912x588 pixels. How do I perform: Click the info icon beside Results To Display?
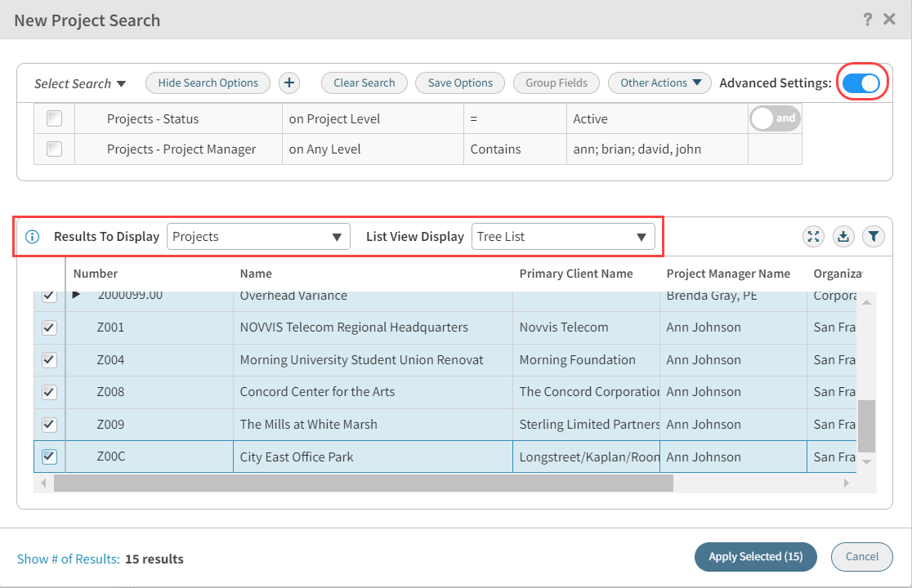(33, 237)
